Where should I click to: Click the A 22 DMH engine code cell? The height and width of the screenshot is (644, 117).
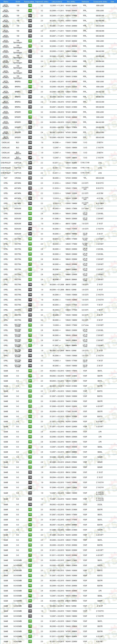tap(100, 203)
